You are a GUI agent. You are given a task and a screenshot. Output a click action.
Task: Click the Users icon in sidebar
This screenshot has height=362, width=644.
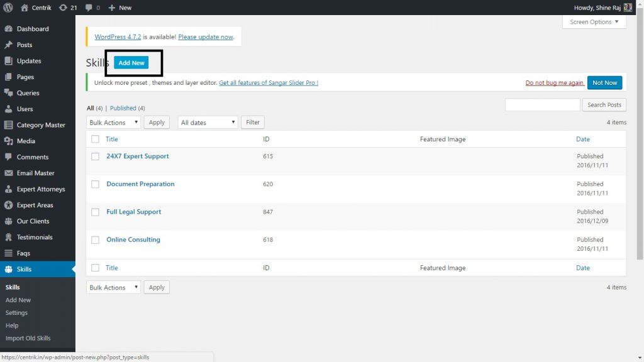click(x=8, y=109)
